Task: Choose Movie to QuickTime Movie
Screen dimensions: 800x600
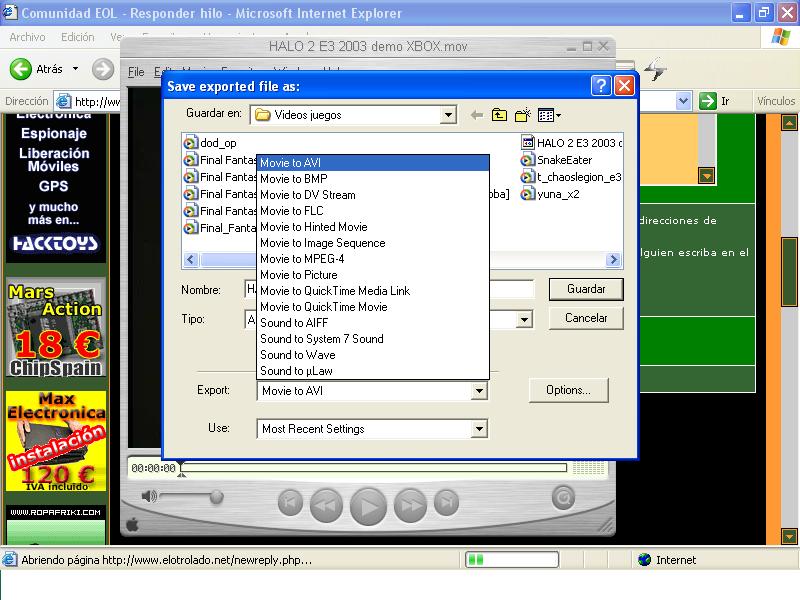Action: click(372, 307)
